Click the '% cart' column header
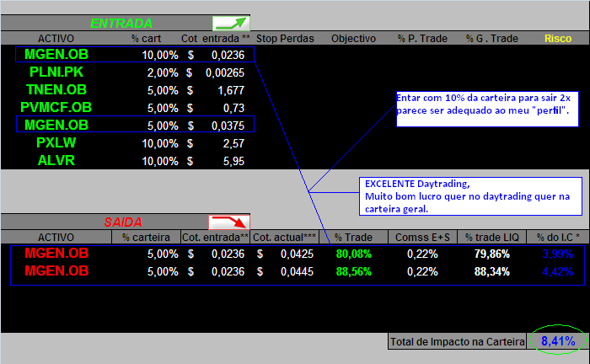 click(146, 39)
